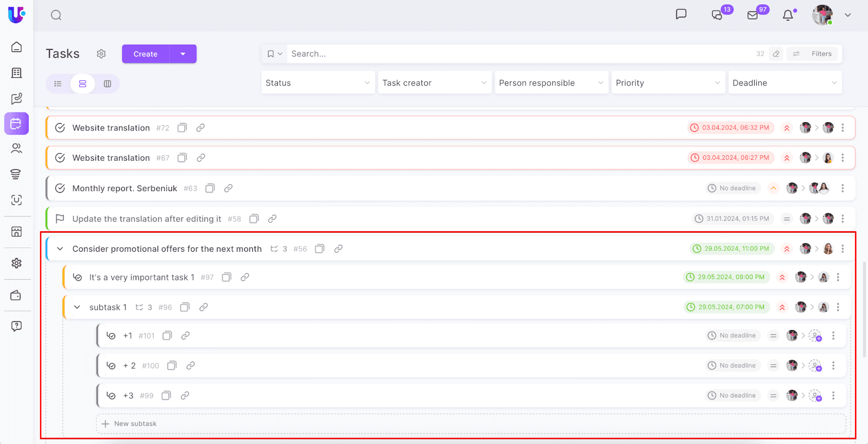Click the New subtask field
The width and height of the screenshot is (868, 444).
136,424
